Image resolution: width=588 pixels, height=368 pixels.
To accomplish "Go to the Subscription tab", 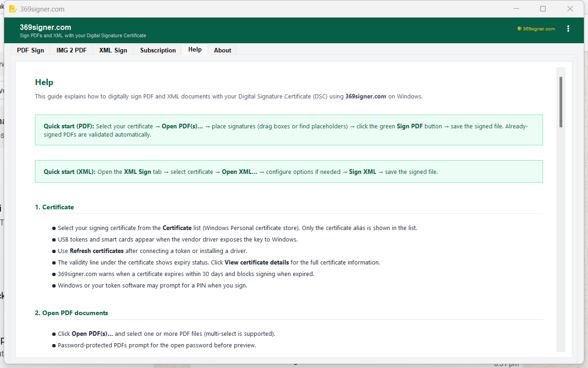I will click(158, 50).
